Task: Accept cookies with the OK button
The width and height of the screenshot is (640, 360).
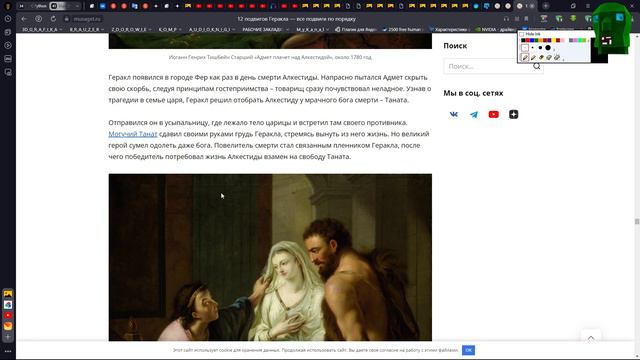Action: 468,350
